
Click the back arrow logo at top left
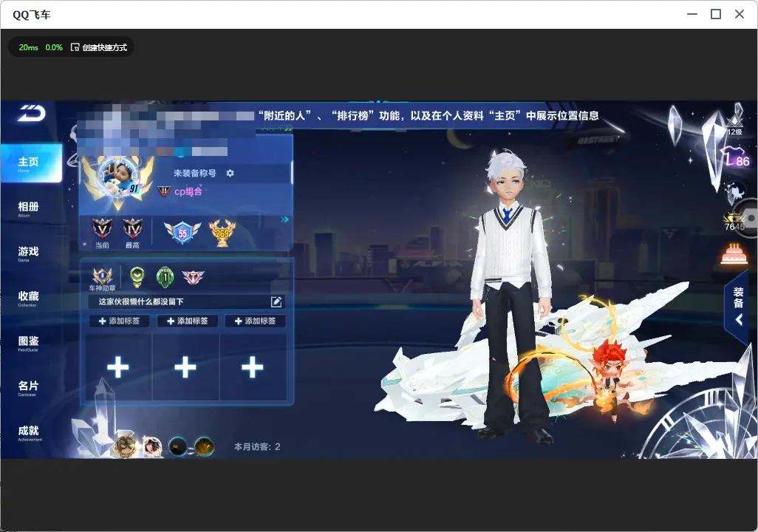point(32,113)
